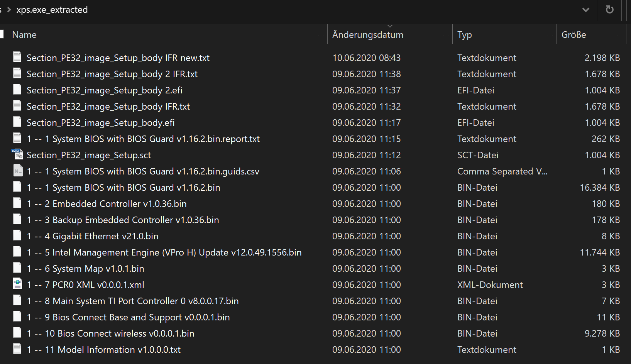Click the CSV icon of bin.guids.csv
Viewport: 631px width, 364px height.
18,171
